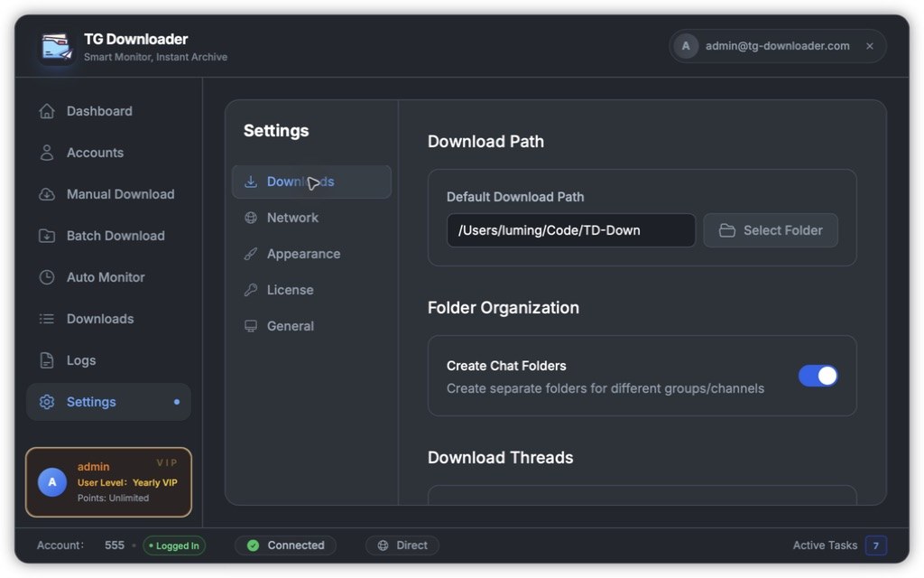Image resolution: width=924 pixels, height=578 pixels.
Task: Click the Select Folder button
Action: pyautogui.click(x=771, y=230)
